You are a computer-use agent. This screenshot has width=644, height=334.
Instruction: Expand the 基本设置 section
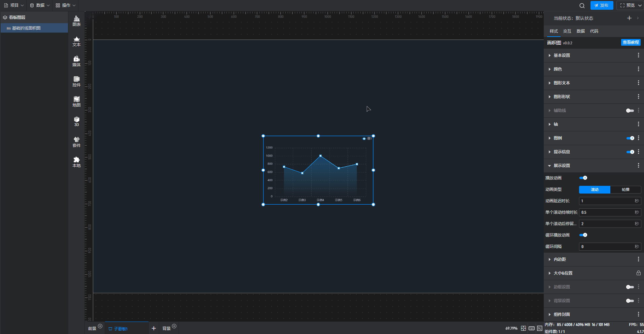coord(562,55)
